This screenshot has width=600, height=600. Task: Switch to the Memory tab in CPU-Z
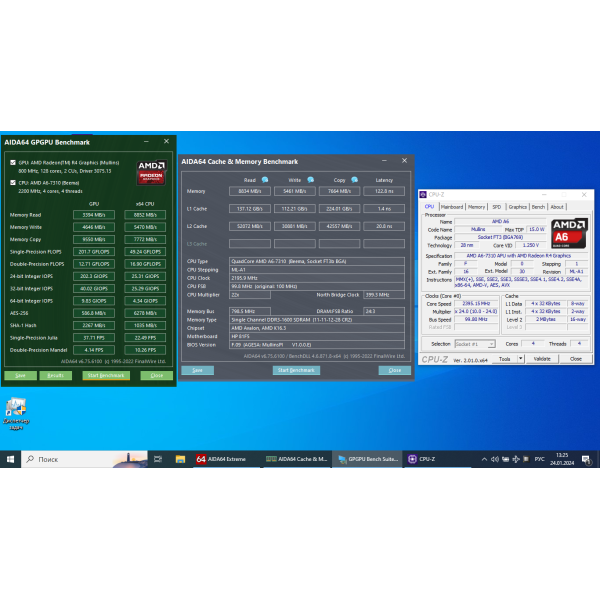[476, 207]
